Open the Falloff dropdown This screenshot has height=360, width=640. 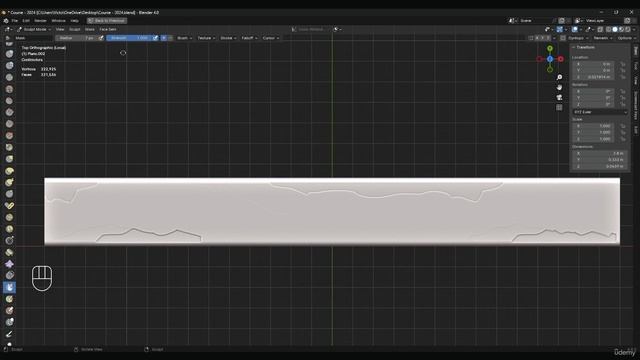point(249,38)
